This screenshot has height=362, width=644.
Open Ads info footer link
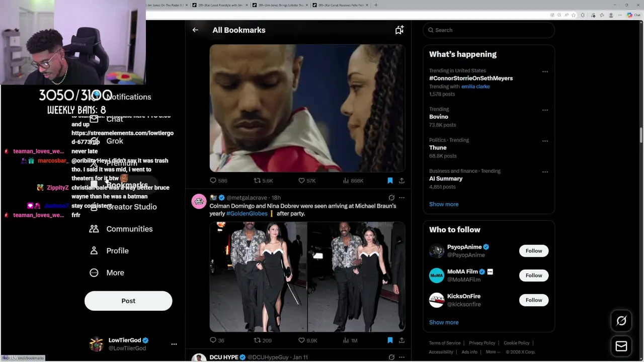point(469,352)
